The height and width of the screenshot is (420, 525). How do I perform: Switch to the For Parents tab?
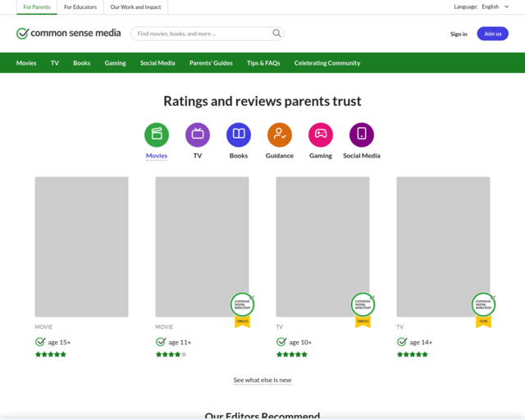point(37,7)
